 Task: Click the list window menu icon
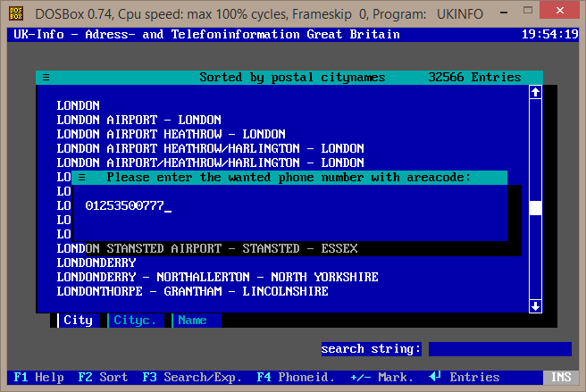point(46,78)
